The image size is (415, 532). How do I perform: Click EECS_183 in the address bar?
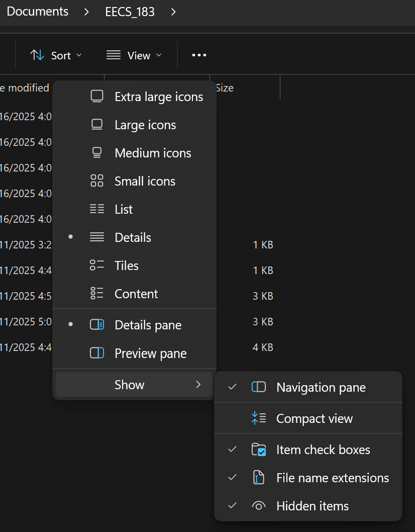(x=130, y=12)
